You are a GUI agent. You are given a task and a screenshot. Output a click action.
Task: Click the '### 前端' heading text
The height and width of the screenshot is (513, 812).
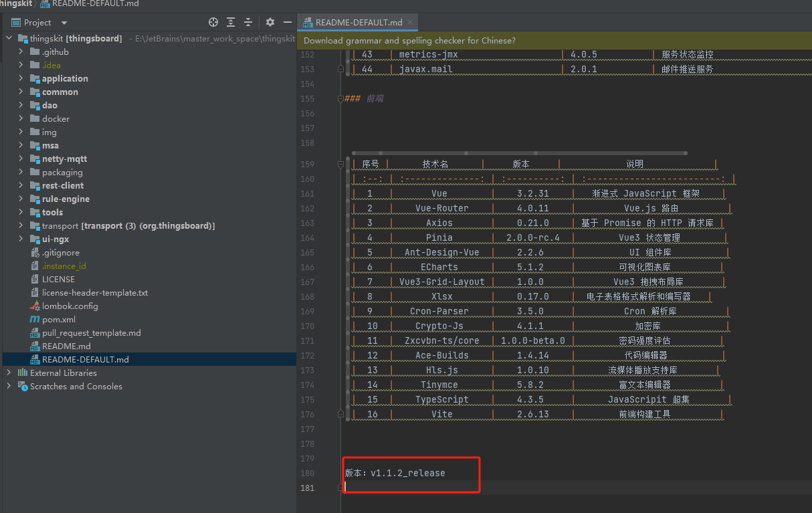tap(364, 98)
